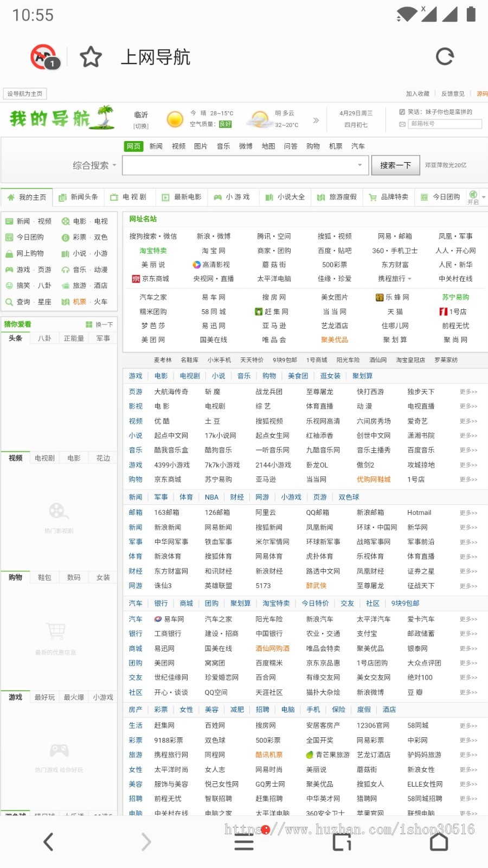Switch to the 八卦 tab under 猜你爱看
The width and height of the screenshot is (488, 868).
[x=44, y=338]
